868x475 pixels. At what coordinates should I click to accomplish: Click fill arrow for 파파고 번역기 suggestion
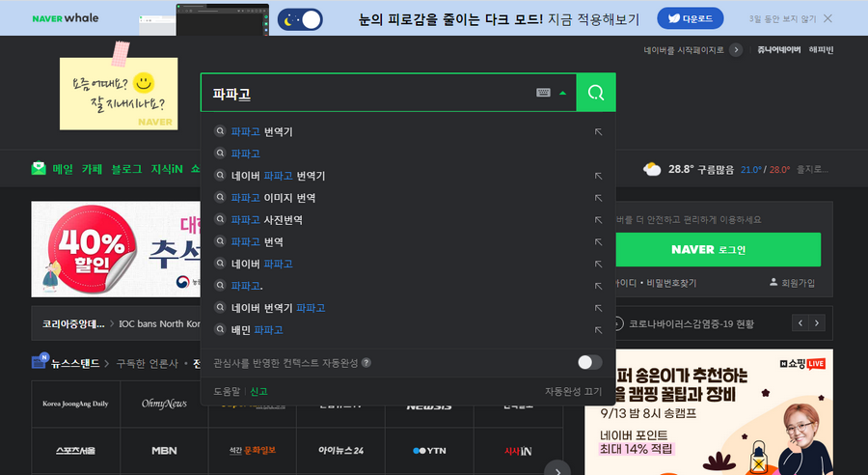[598, 132]
